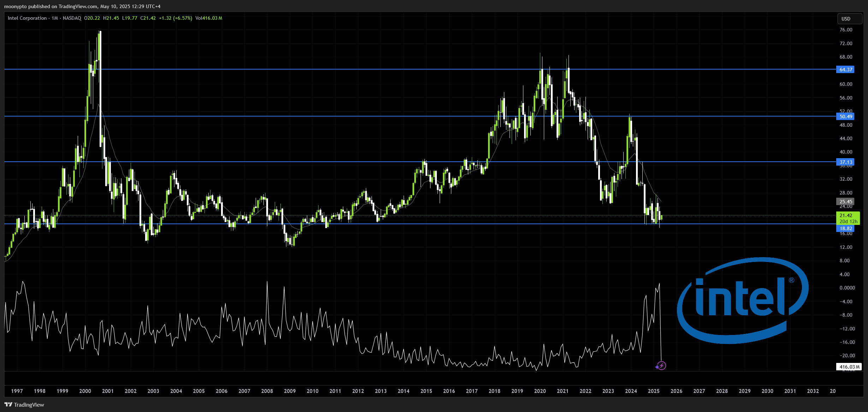Select the 64.37 horizontal line price label
Viewport: 868px width, 412px height.
[845, 70]
